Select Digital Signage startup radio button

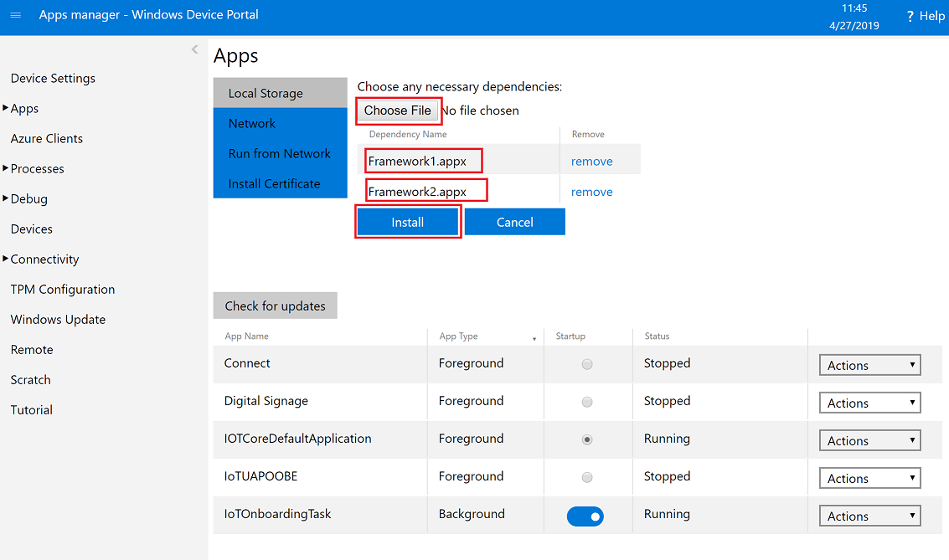(x=587, y=402)
